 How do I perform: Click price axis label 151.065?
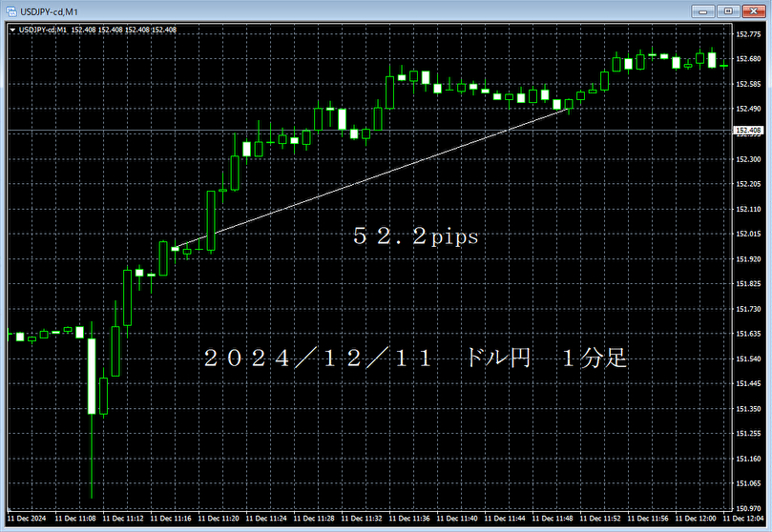748,483
